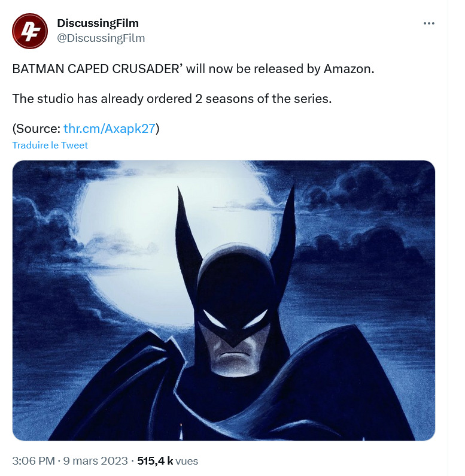
Task: Click the "(Source:" text
Action: (x=36, y=129)
